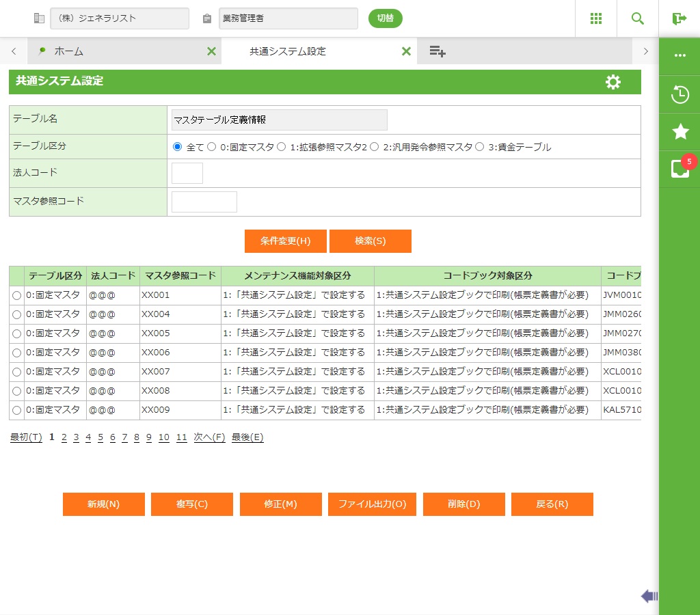
Task: Add a new tab with the plus-list icon
Action: 437,51
